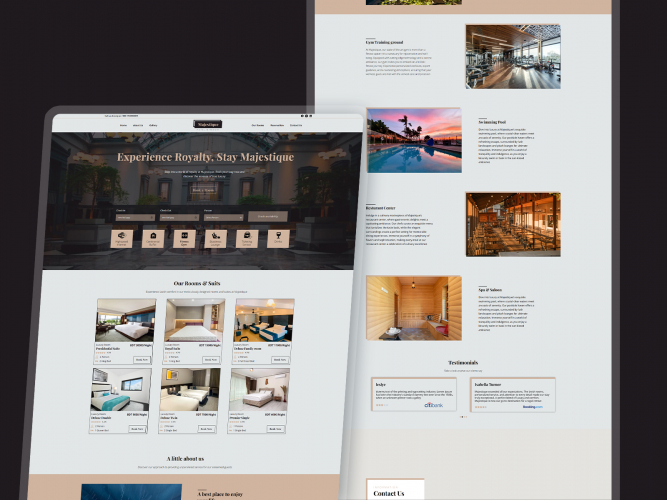Screen dimensions: 667x500
Task: Open the Deluxe Double room photo
Action: [x=121, y=390]
